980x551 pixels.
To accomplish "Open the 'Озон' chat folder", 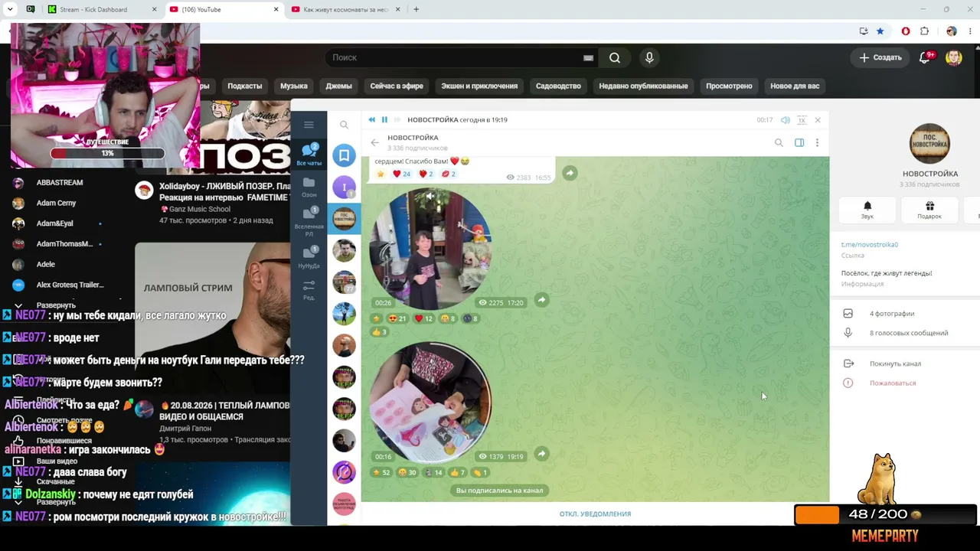I will coord(309,187).
